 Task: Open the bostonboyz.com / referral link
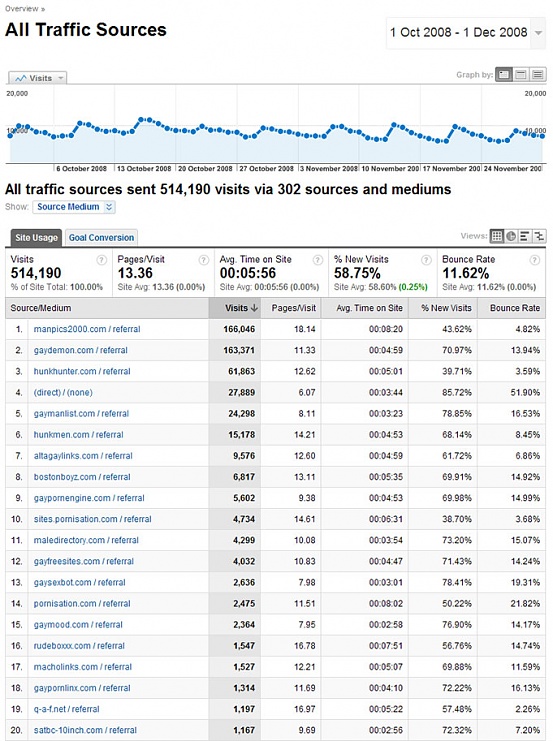click(82, 477)
